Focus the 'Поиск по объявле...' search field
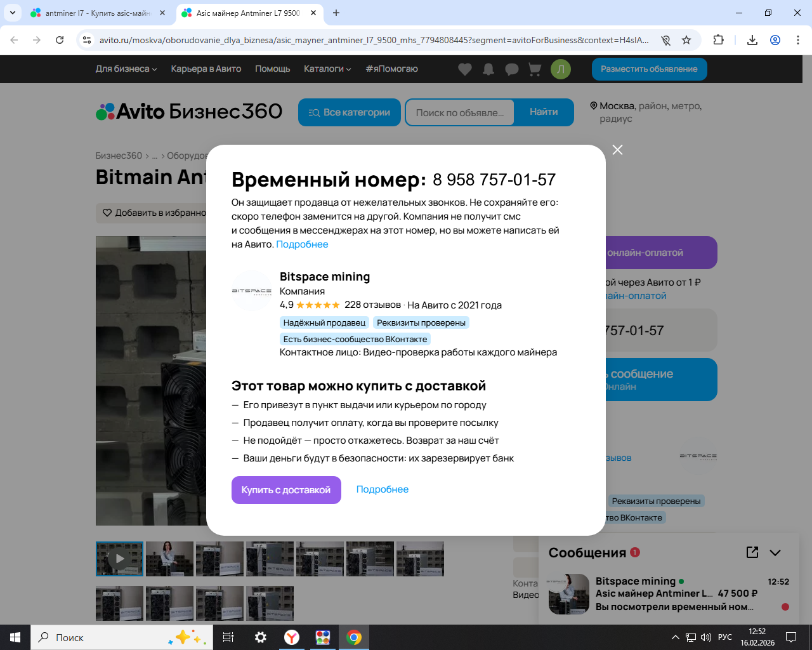 (x=460, y=112)
